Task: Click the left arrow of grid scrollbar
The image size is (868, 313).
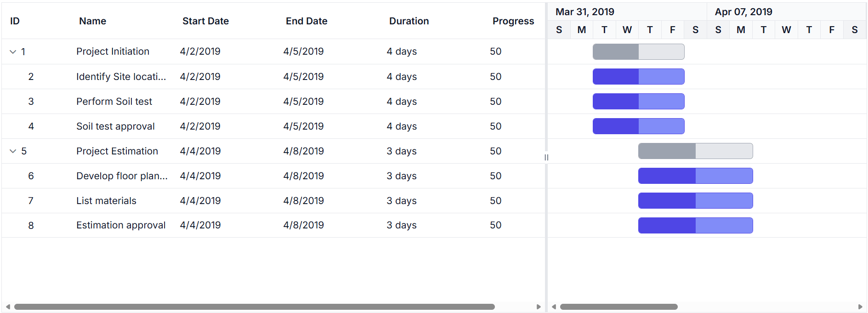Action: point(8,307)
